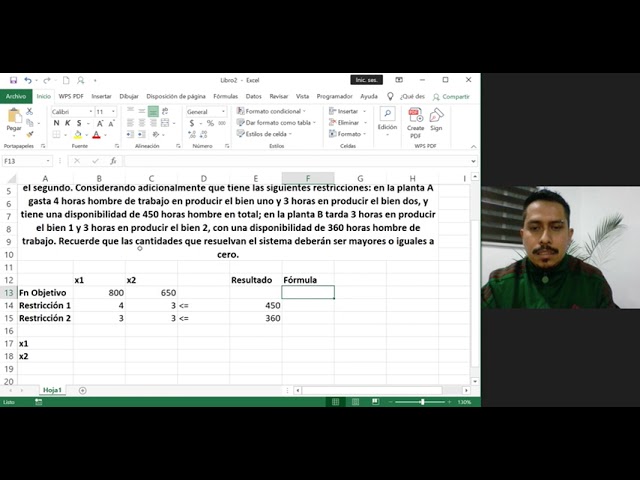
Task: Switch to the Datos ribbon tab
Action: pyautogui.click(x=253, y=96)
